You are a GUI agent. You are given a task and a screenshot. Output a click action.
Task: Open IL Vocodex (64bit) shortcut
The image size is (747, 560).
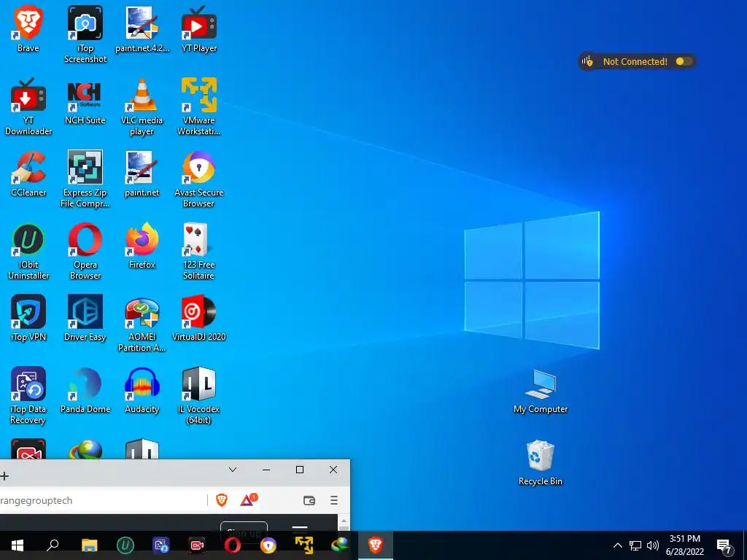coord(198,395)
